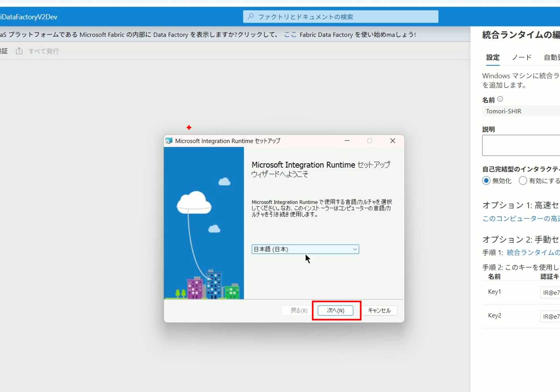Image resolution: width=560 pixels, height=392 pixels.
Task: Focus the factory and document search box
Action: click(341, 17)
